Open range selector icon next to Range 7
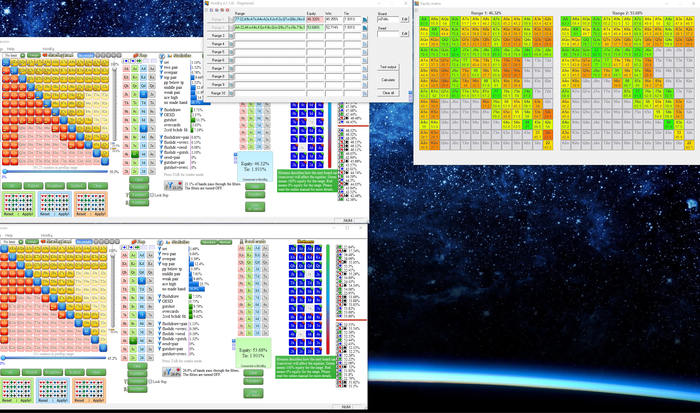The height and width of the screenshot is (413, 700). [x=231, y=68]
